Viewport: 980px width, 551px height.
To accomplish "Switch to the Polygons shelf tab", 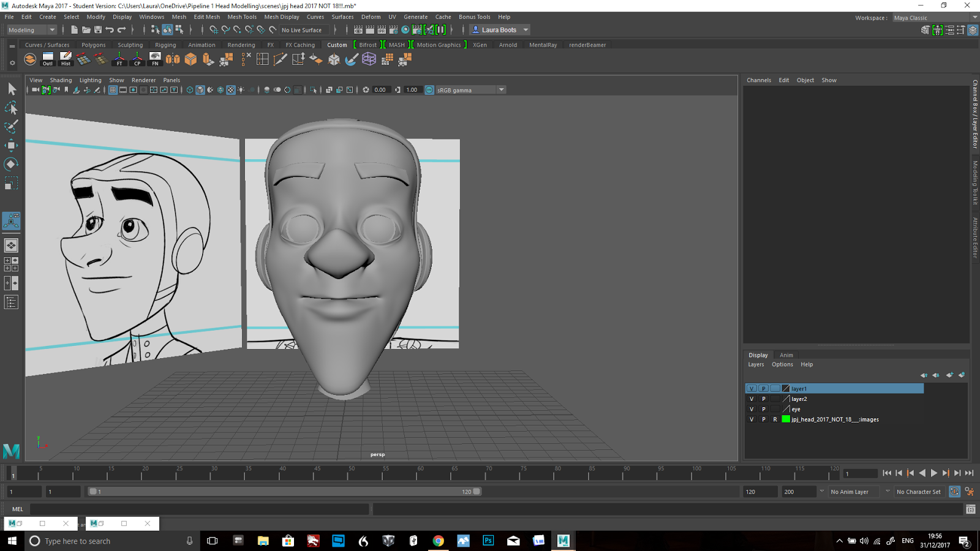I will [93, 45].
